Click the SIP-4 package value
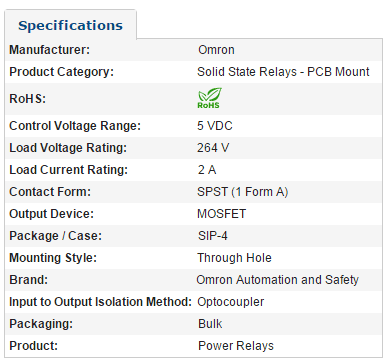 coord(213,236)
